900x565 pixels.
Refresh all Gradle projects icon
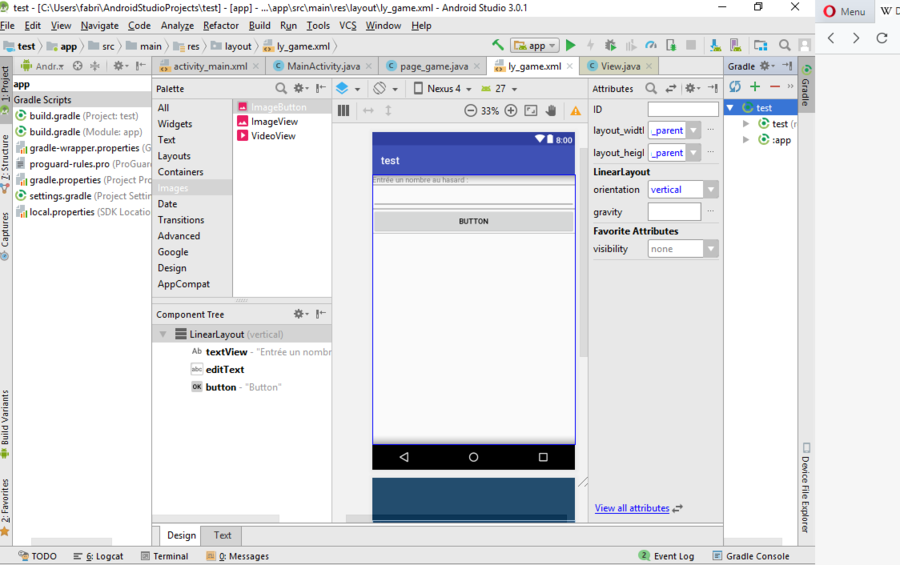[x=735, y=88]
